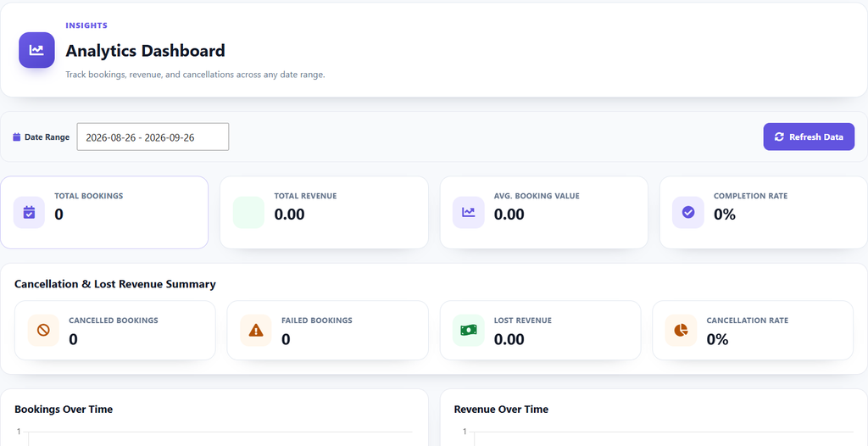868x446 pixels.
Task: Click the Cancellation Rate pie chart icon
Action: (681, 330)
